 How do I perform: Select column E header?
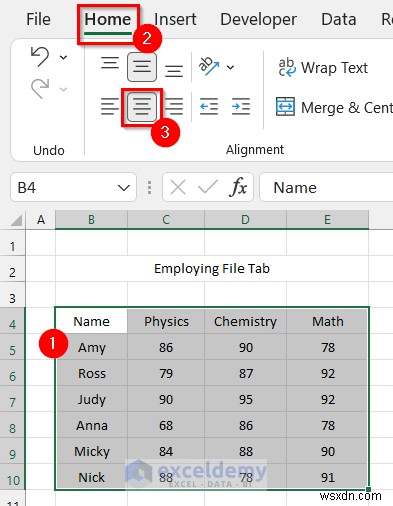click(x=328, y=220)
